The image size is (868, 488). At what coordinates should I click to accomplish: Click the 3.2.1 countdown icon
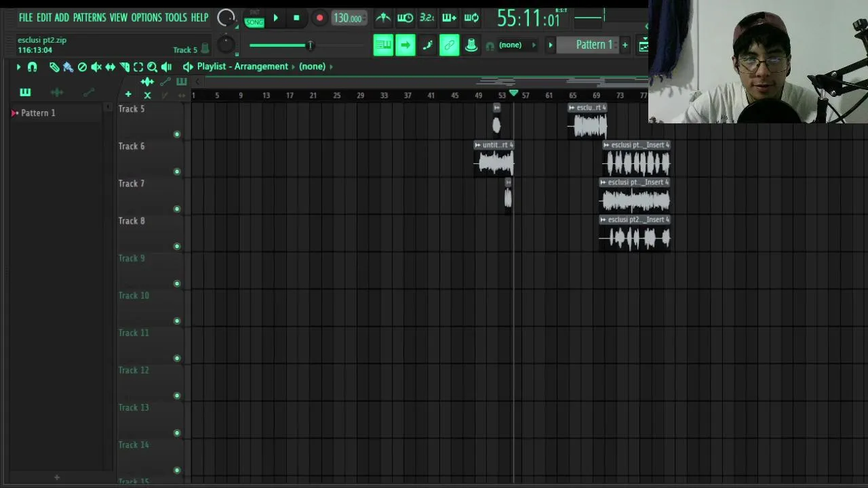(427, 18)
